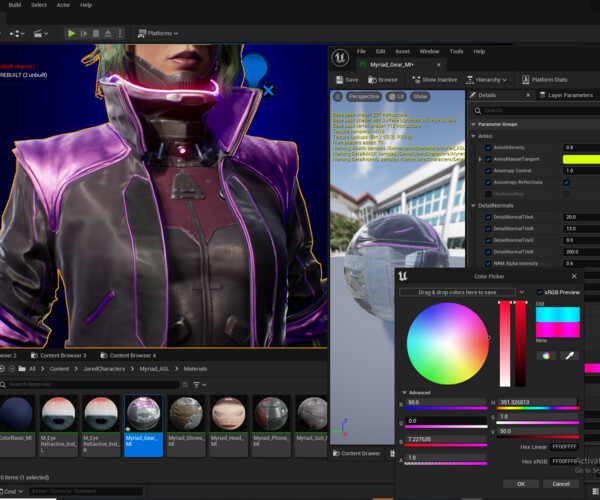
Task: Open play options three-dot menu
Action: pyautogui.click(x=120, y=33)
